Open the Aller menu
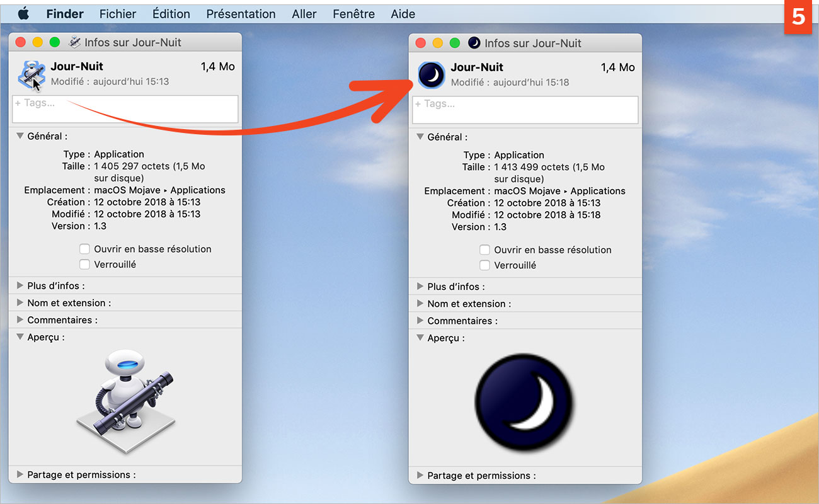The width and height of the screenshot is (819, 504). coord(304,13)
